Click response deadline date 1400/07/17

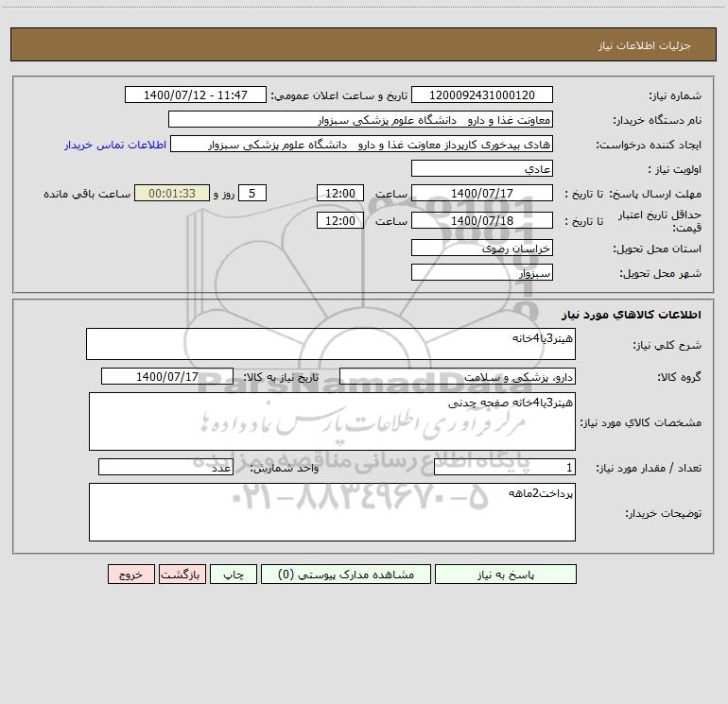482,193
